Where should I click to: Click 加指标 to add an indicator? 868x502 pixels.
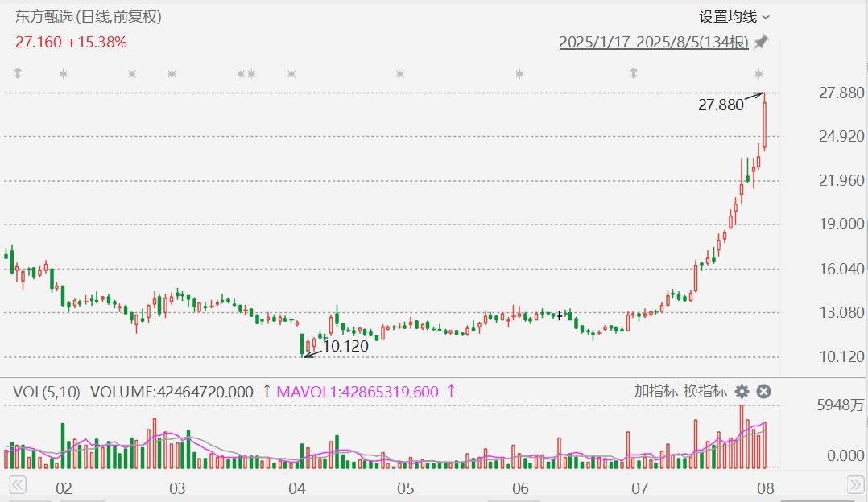656,392
